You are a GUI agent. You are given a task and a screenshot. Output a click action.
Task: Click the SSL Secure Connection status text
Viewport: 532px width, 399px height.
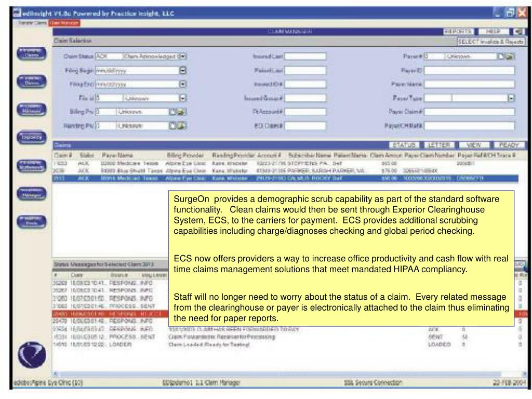coord(373,383)
